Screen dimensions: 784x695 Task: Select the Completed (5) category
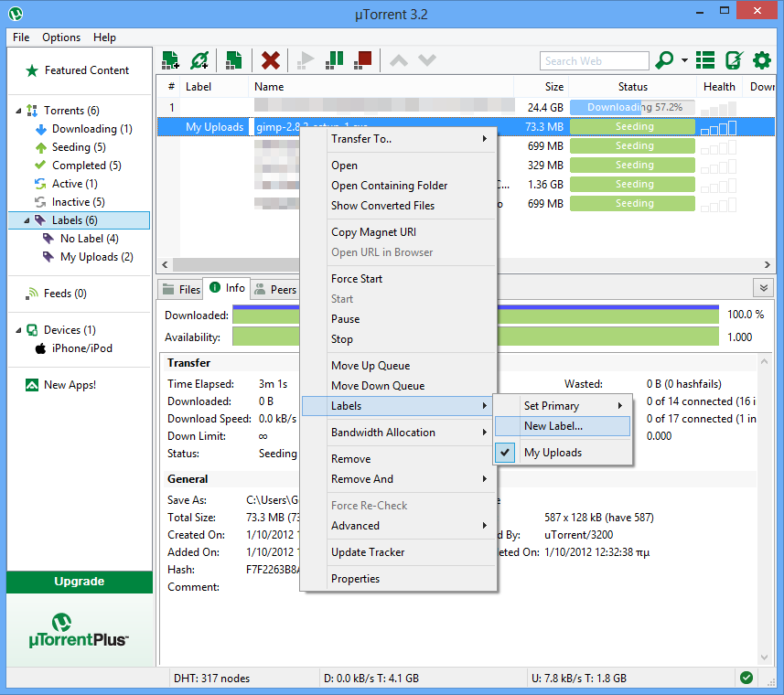[x=87, y=166]
